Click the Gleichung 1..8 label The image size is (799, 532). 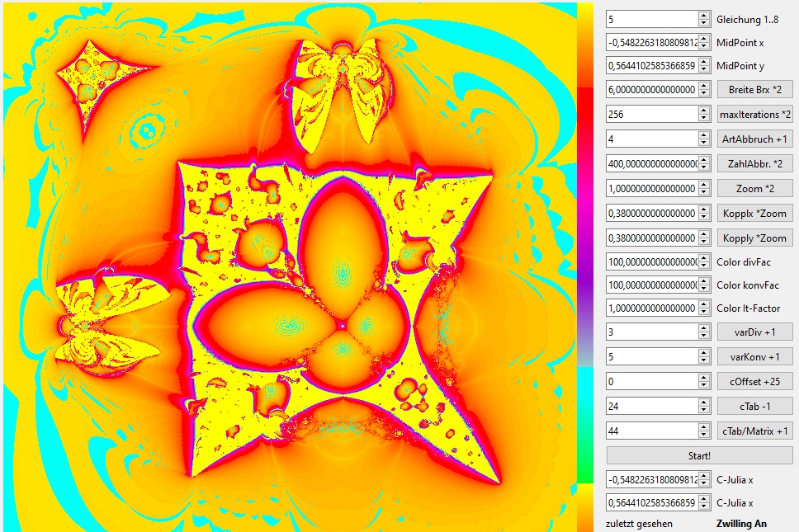tap(747, 20)
